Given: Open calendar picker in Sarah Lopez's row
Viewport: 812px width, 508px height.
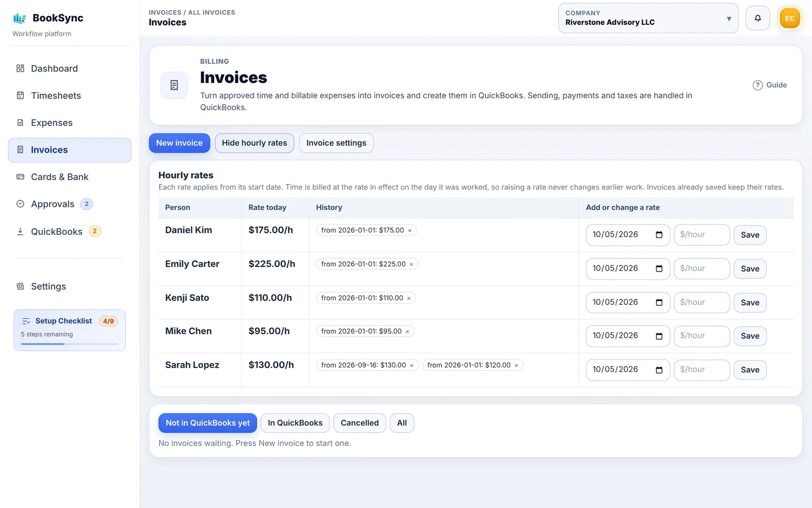Looking at the screenshot, I should click(x=659, y=370).
